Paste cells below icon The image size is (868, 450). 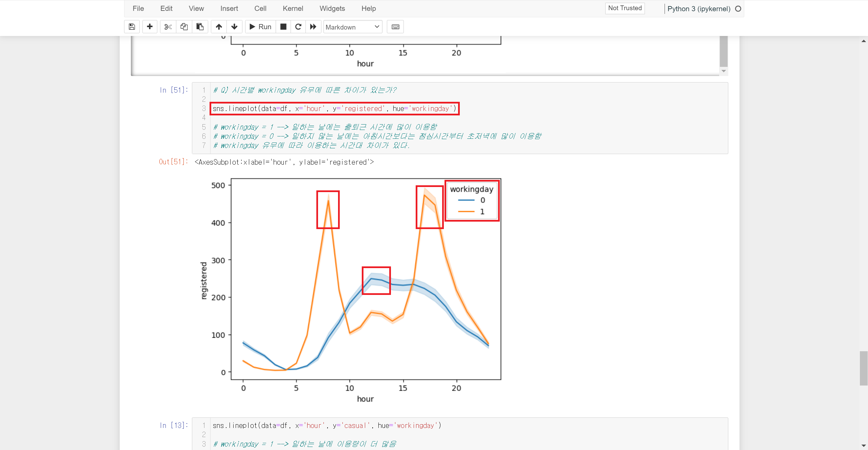click(x=200, y=27)
